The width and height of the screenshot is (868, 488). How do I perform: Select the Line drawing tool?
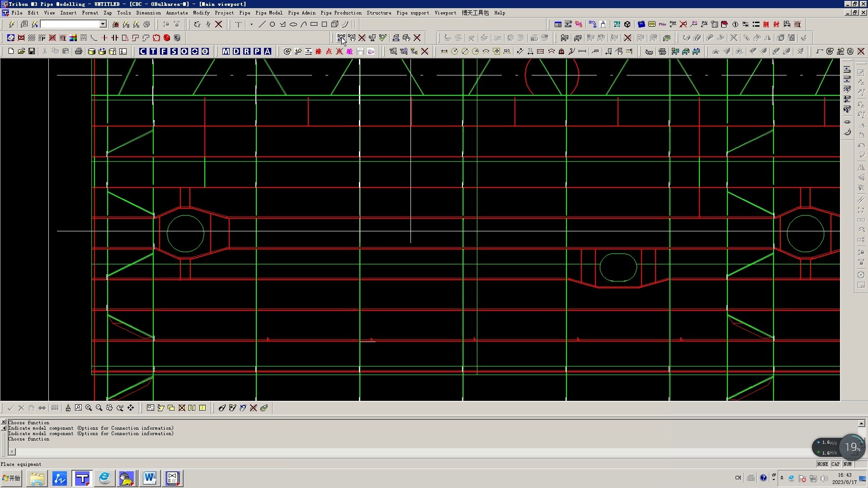262,24
